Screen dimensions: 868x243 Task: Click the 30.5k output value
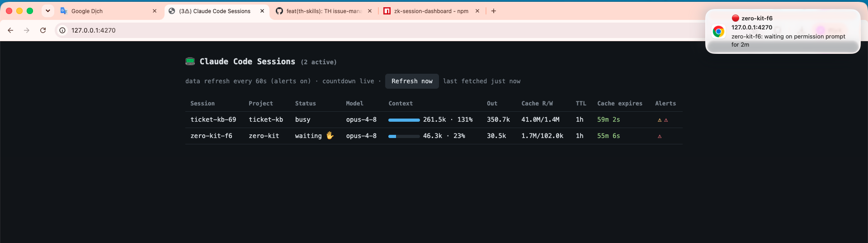[x=496, y=136]
